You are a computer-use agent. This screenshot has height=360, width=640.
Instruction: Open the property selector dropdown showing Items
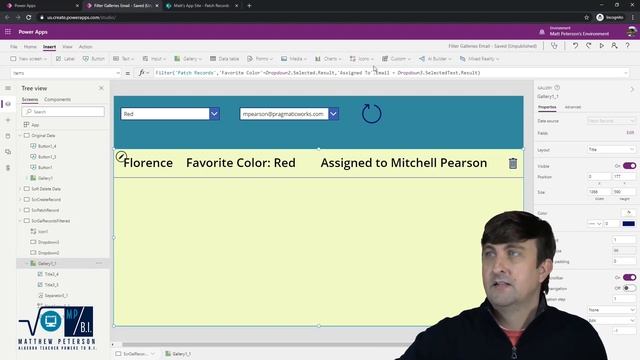click(66, 73)
